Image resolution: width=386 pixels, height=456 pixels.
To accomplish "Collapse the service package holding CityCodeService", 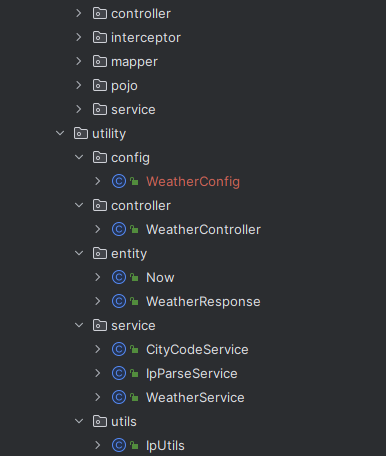I will coord(79,325).
